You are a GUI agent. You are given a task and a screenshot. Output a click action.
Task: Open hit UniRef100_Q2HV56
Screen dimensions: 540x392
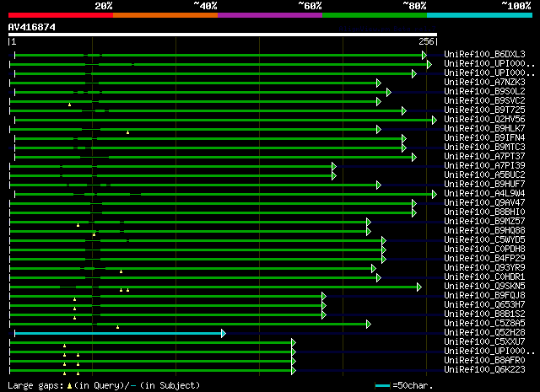click(x=484, y=120)
